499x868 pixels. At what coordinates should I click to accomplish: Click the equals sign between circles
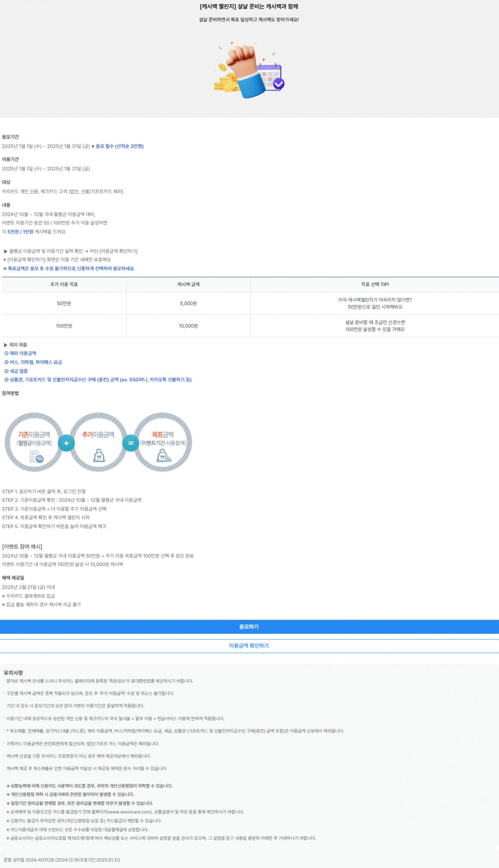pos(131,443)
